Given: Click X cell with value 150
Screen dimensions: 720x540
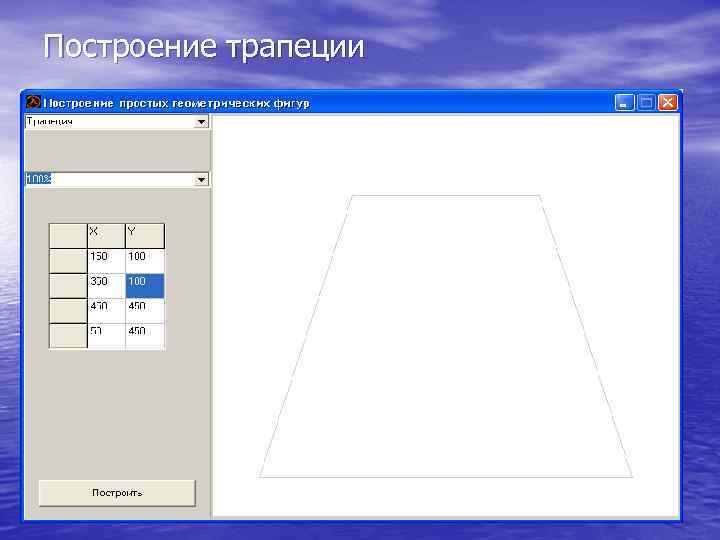Looking at the screenshot, I should pos(106,261).
